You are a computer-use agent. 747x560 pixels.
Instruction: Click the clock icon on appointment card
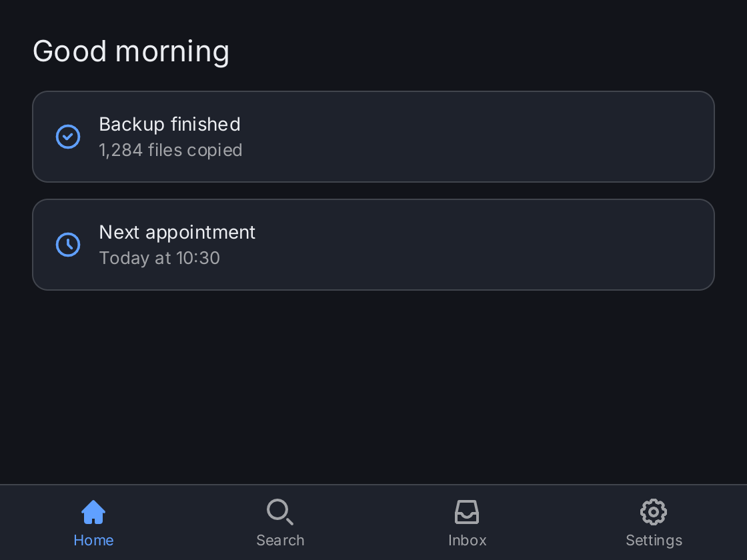pyautogui.click(x=68, y=245)
